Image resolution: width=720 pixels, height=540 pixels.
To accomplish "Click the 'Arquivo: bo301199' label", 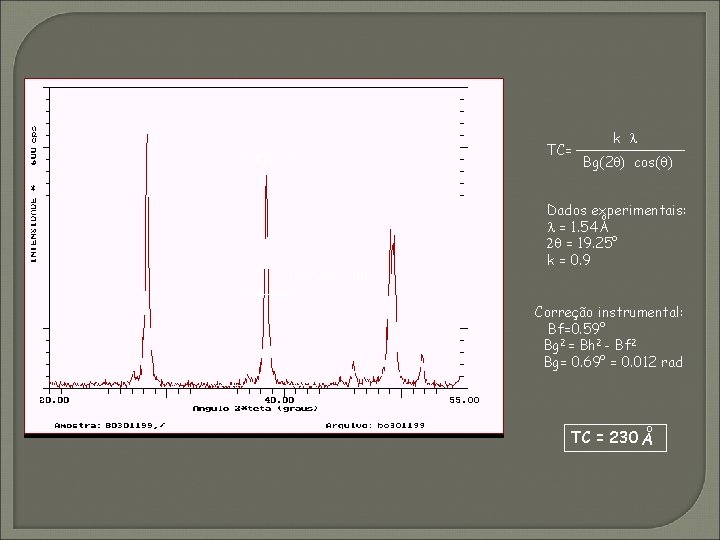I will (x=375, y=426).
